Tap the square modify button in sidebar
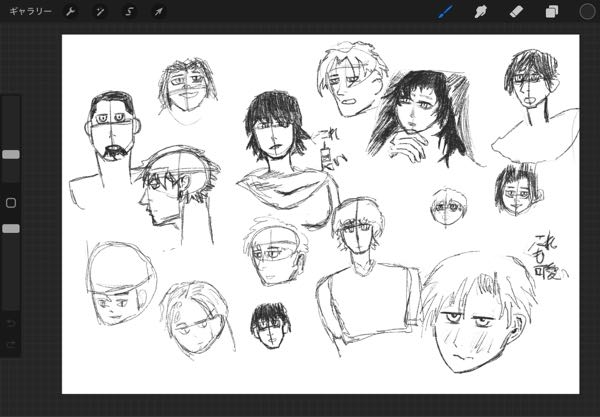This screenshot has height=417, width=600. (11, 203)
